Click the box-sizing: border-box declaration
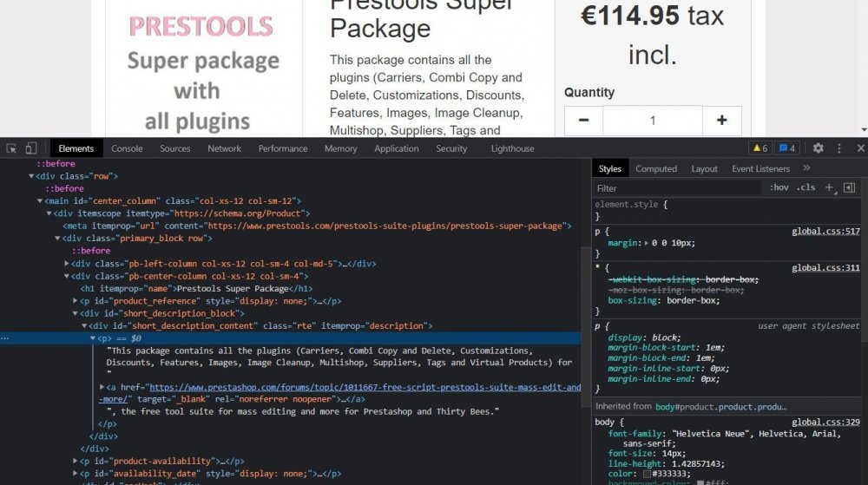The height and width of the screenshot is (485, 868). pos(664,300)
